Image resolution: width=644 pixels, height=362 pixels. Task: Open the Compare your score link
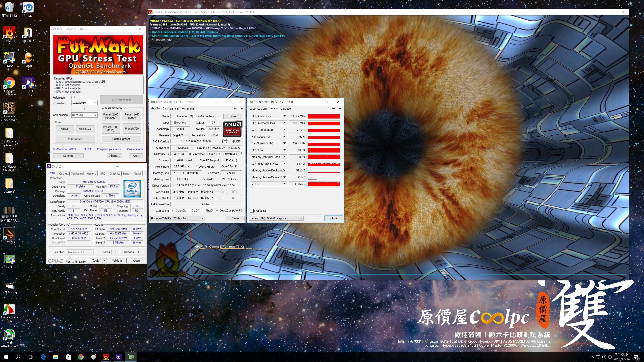point(109,149)
